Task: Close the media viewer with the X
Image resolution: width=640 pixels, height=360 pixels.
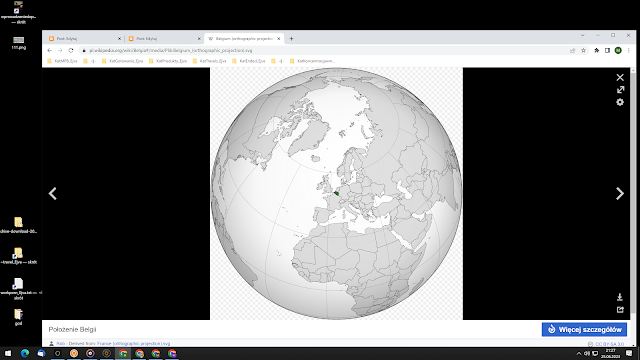Action: pyautogui.click(x=620, y=77)
